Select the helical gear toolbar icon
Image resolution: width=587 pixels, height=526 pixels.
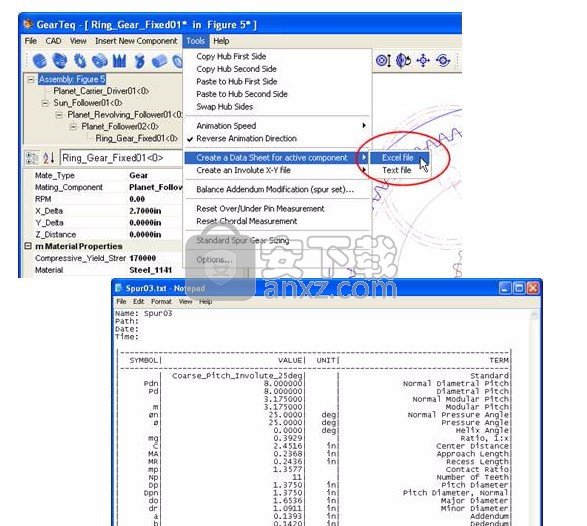[60, 61]
